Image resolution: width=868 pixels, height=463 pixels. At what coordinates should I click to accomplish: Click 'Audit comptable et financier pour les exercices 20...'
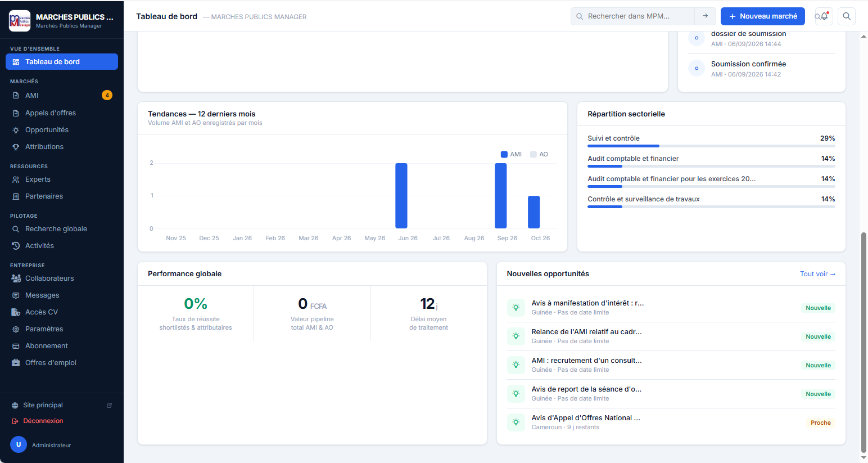(x=672, y=179)
